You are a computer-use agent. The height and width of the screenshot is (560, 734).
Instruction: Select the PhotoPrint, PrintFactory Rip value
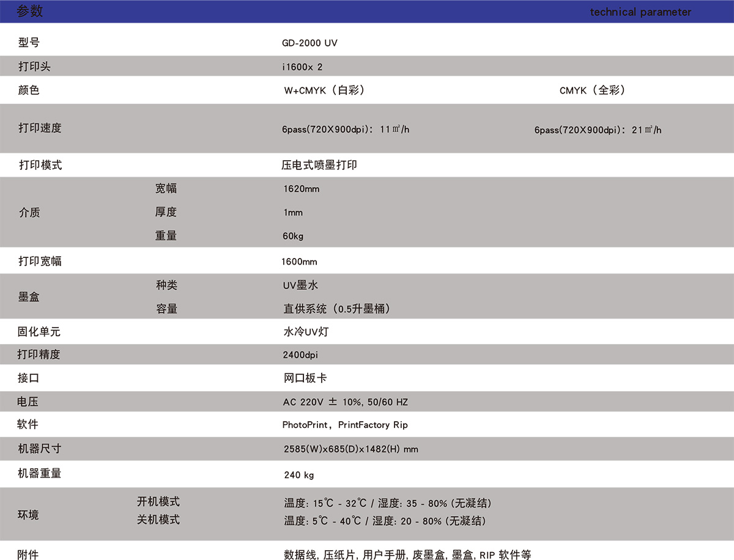(345, 425)
